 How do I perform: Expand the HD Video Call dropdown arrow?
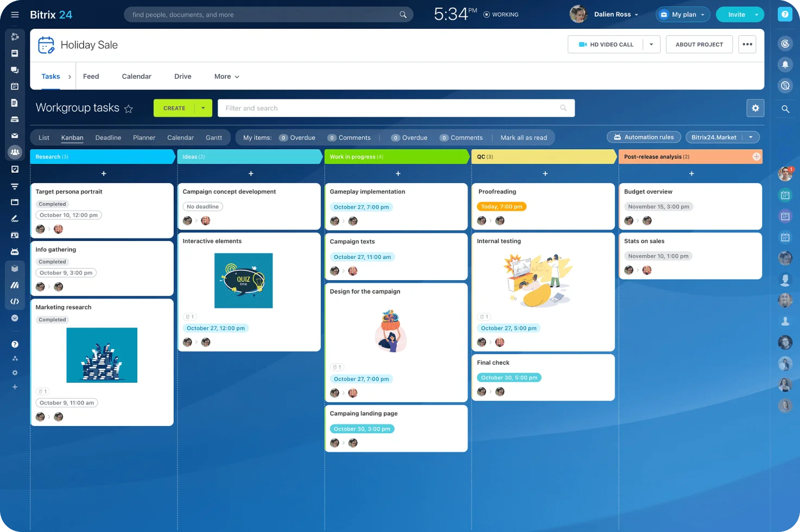click(x=651, y=45)
